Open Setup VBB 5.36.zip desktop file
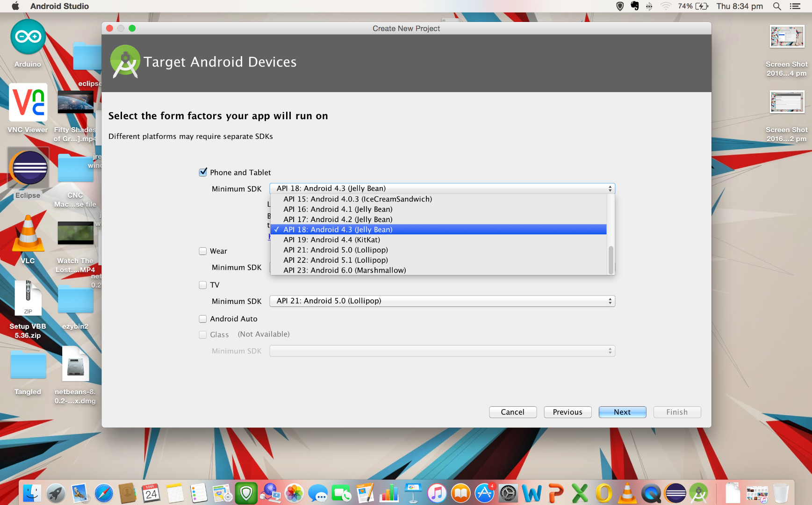This screenshot has width=812, height=505. [28, 298]
